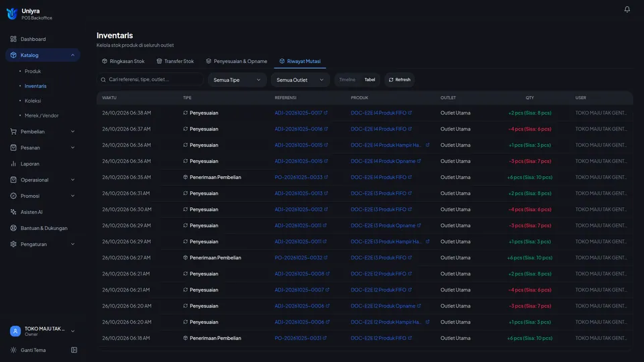Click the external-link icon beside DOC-E2E I3 Produk Hampir Ha

427,241
